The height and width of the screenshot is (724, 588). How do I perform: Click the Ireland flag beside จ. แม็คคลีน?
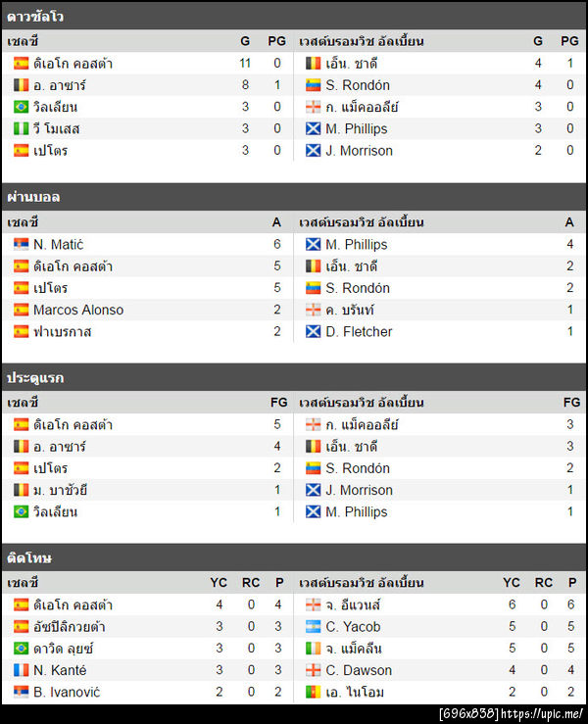pyautogui.click(x=314, y=649)
